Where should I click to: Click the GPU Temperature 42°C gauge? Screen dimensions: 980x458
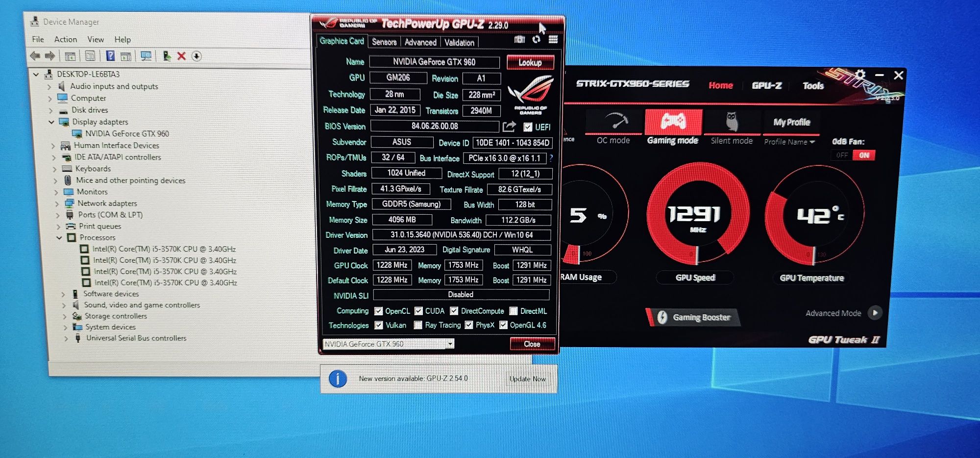tap(815, 214)
